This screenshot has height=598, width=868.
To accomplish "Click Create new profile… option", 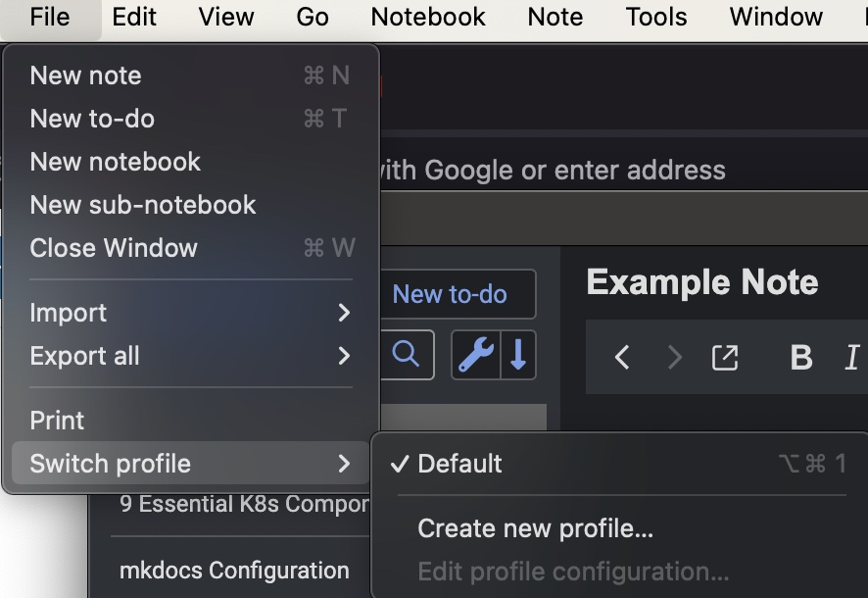I will point(535,528).
